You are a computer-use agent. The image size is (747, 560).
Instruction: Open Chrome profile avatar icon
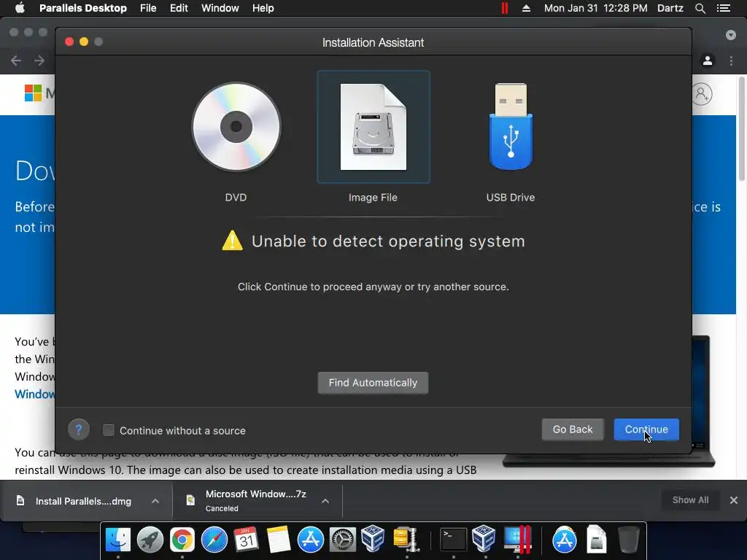point(708,61)
